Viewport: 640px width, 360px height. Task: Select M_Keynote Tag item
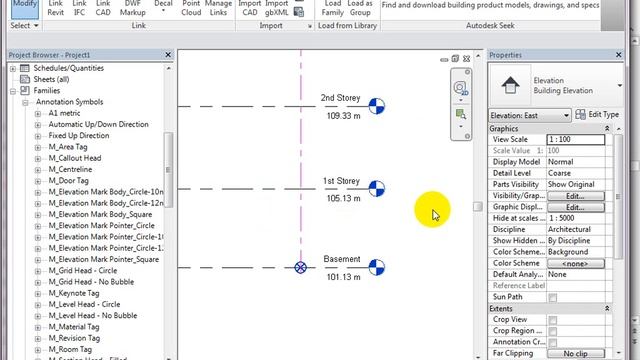pyautogui.click(x=74, y=293)
